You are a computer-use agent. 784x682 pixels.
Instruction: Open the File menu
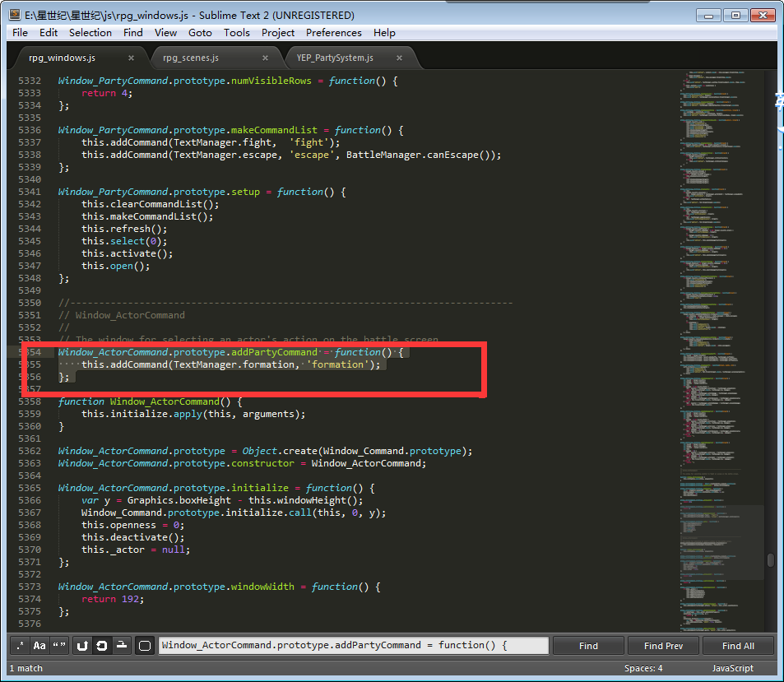pyautogui.click(x=20, y=33)
